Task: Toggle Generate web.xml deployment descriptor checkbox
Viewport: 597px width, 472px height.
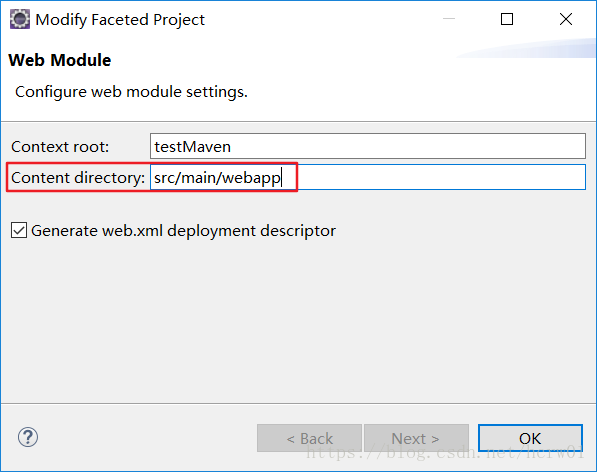Action: click(x=19, y=230)
